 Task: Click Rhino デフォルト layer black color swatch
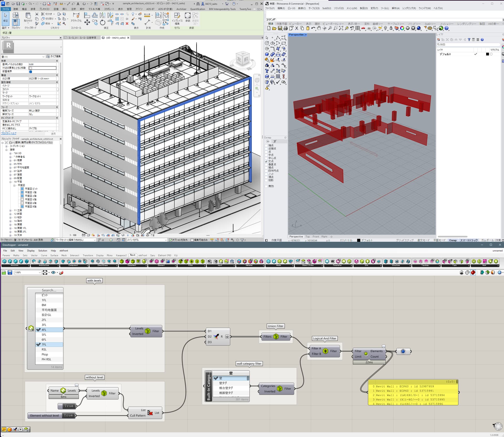[x=487, y=54]
